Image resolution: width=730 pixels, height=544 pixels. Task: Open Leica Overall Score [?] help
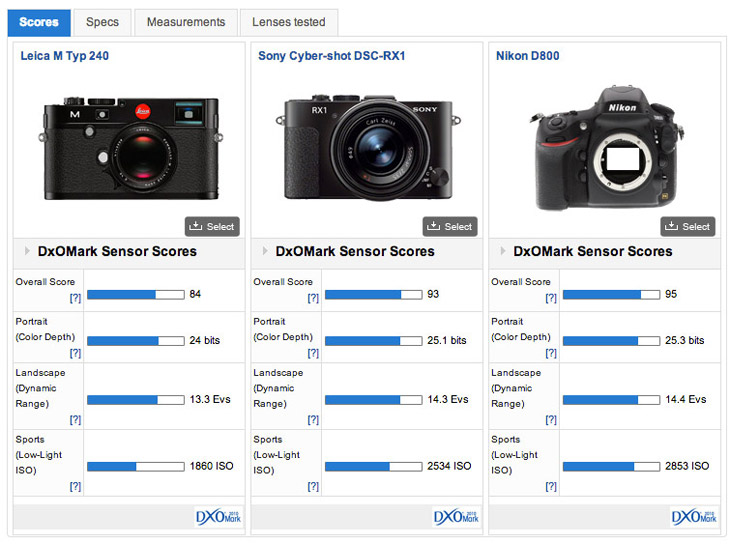75,298
